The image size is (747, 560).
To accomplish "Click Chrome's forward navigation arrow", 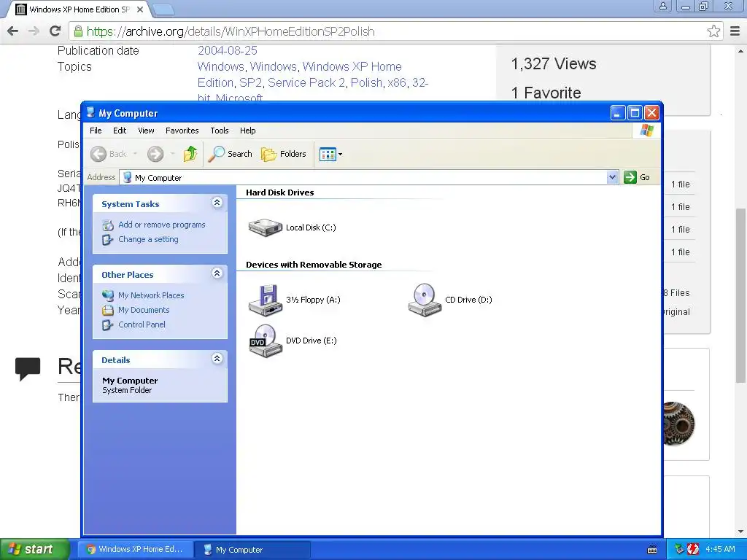I will point(34,31).
